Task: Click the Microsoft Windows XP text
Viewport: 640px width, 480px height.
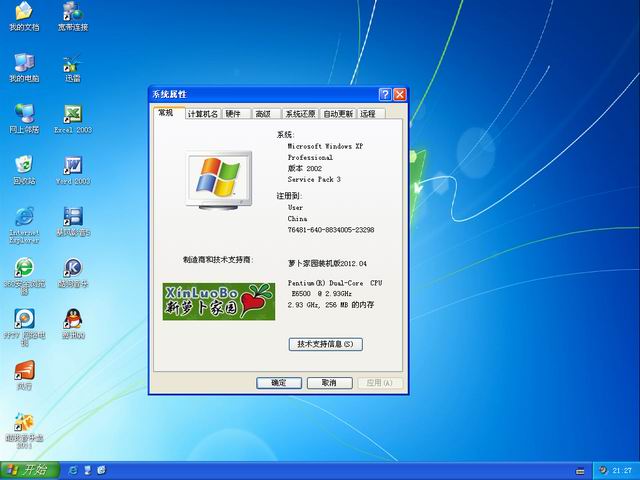Action: [325, 146]
